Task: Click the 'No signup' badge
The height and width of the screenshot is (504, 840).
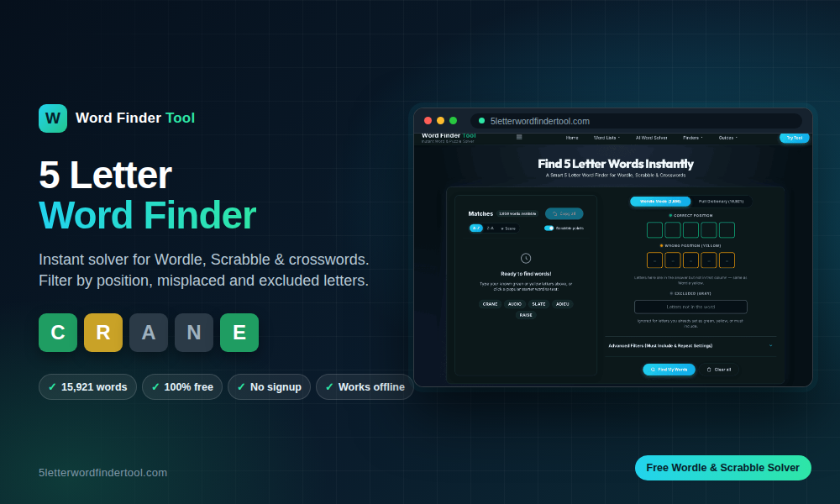Action: coord(269,386)
